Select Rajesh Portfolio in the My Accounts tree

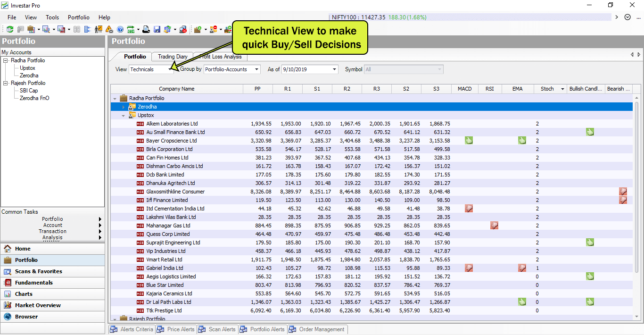pos(28,83)
